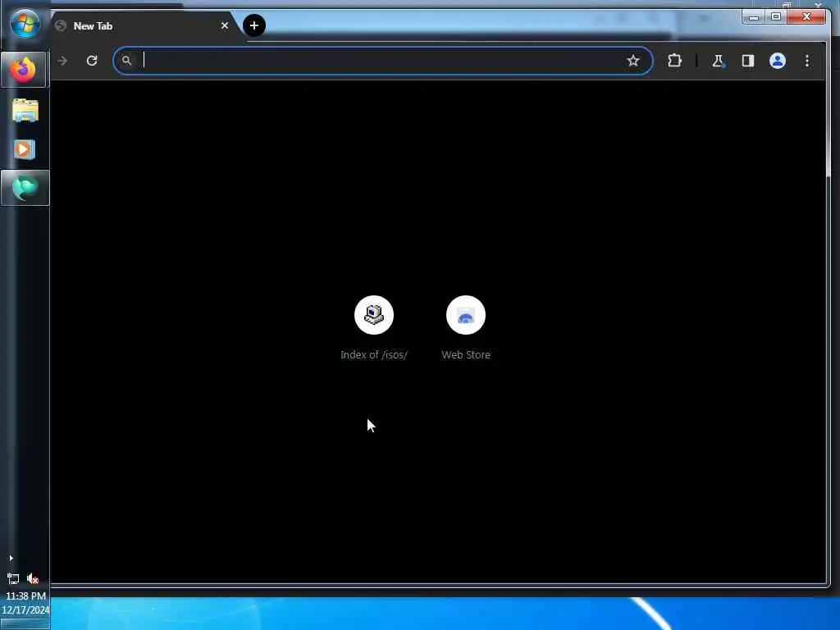Switch to the teal browser taskbar icon

pyautogui.click(x=25, y=188)
